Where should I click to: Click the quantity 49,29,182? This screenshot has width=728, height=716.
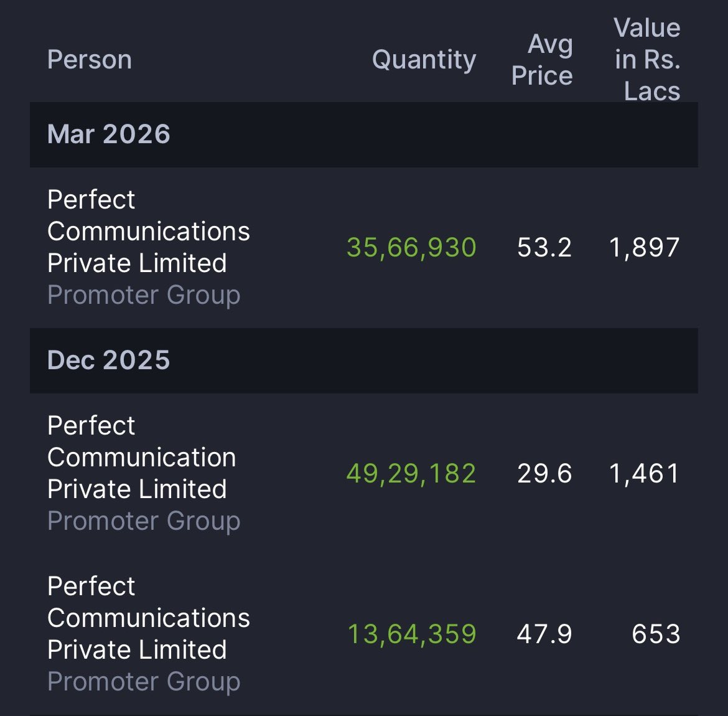[411, 474]
